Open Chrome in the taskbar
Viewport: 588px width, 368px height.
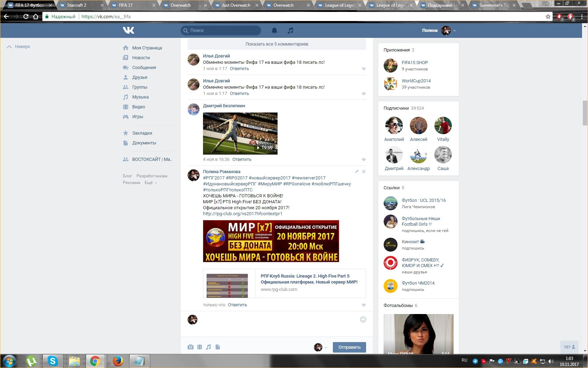[95, 361]
